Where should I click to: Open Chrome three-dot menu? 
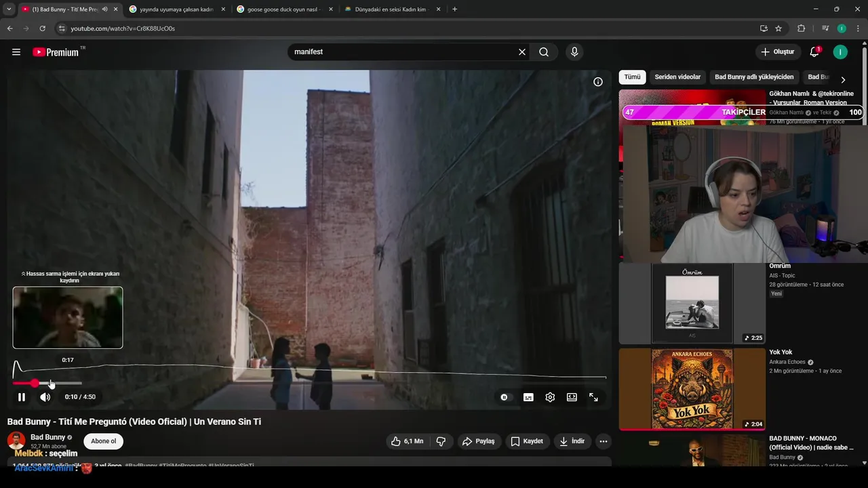click(858, 28)
